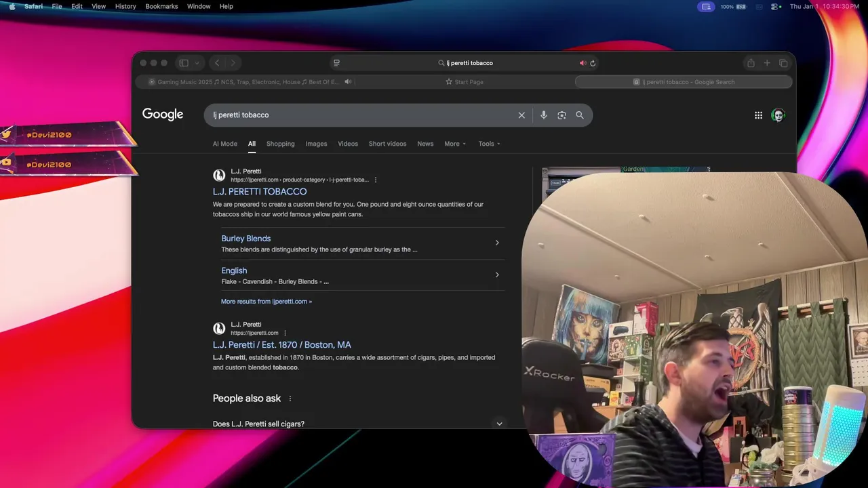
Task: Open Google apps grid
Action: (x=758, y=115)
